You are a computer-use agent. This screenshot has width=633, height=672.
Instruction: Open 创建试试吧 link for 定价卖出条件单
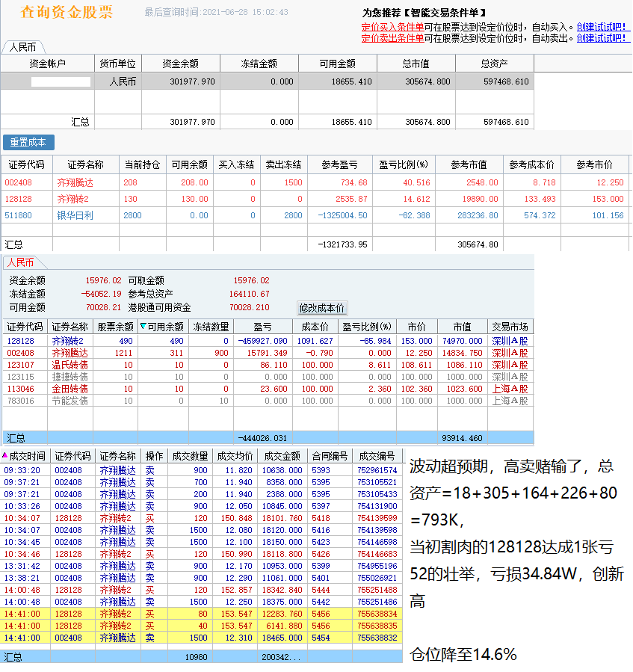603,38
